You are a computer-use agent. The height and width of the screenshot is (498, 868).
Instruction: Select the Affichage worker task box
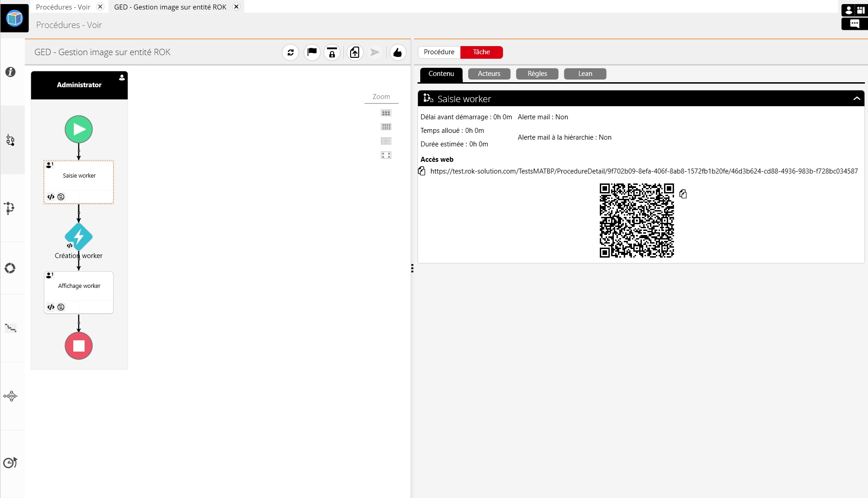coord(79,292)
